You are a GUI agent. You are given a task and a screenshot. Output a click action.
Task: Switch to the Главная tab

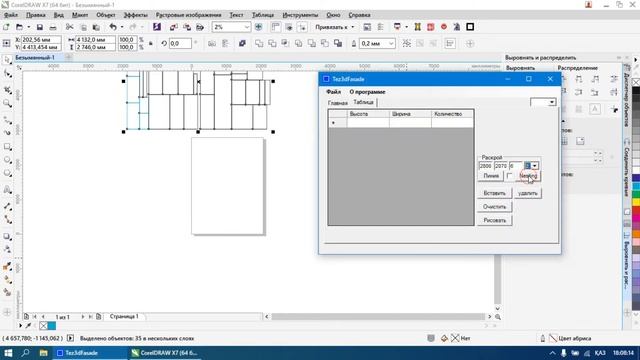(x=338, y=103)
